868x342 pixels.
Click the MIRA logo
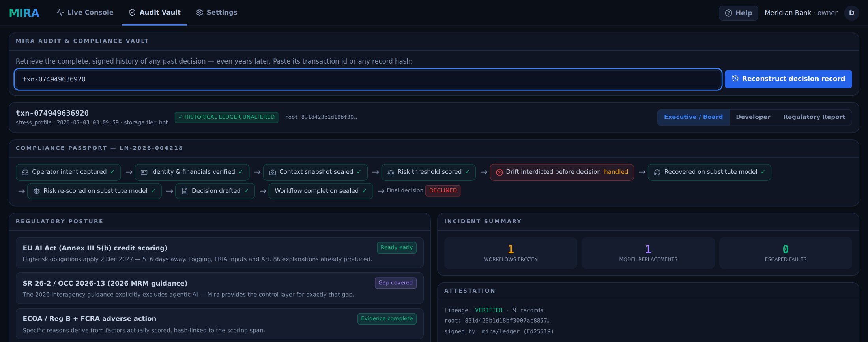[24, 13]
